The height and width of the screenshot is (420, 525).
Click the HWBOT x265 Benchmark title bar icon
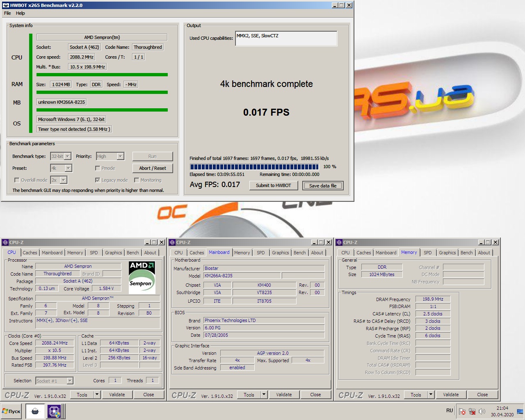pos(6,5)
